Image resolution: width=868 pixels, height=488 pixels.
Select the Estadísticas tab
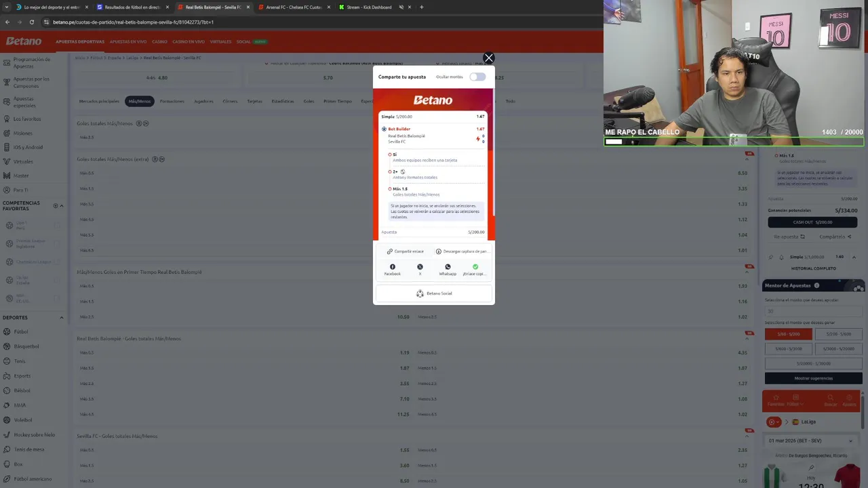tap(283, 101)
